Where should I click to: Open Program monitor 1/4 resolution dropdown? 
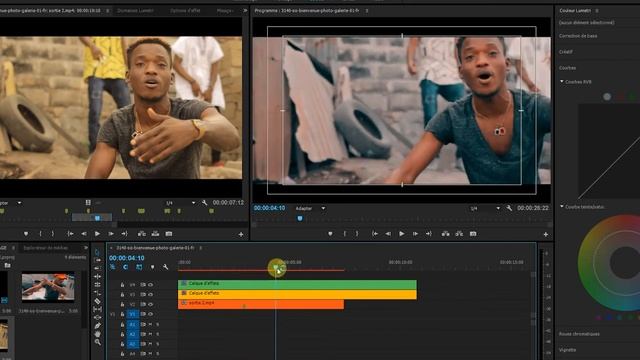tap(485, 208)
